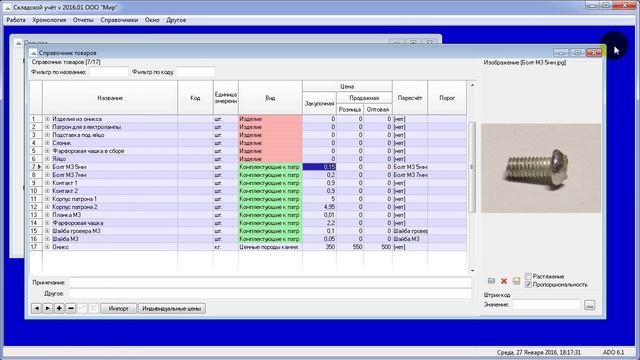Delete the record with minus button
The image size is (640, 360).
71,309
